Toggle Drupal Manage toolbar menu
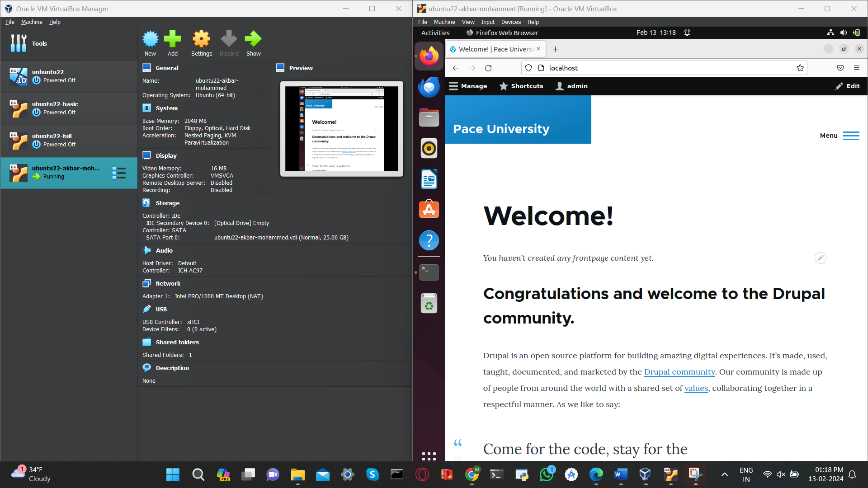Screen dimensions: 868x488 (468, 86)
